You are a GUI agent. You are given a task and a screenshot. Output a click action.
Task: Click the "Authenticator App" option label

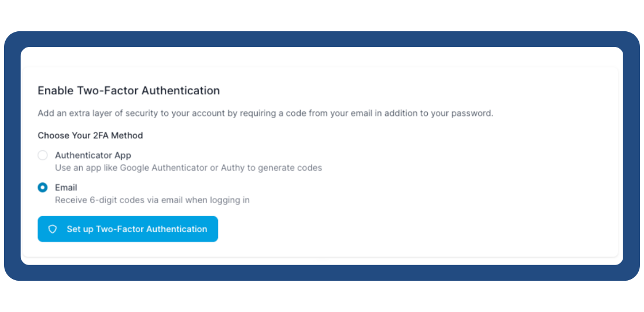coord(93,155)
